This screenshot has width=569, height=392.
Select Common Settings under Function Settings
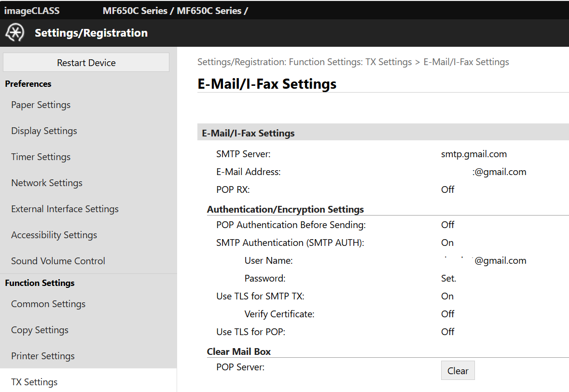48,304
